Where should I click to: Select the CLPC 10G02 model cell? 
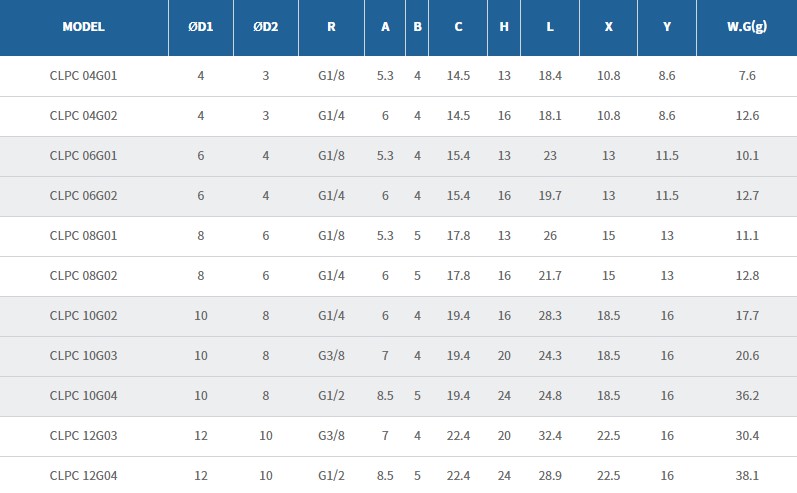click(83, 316)
